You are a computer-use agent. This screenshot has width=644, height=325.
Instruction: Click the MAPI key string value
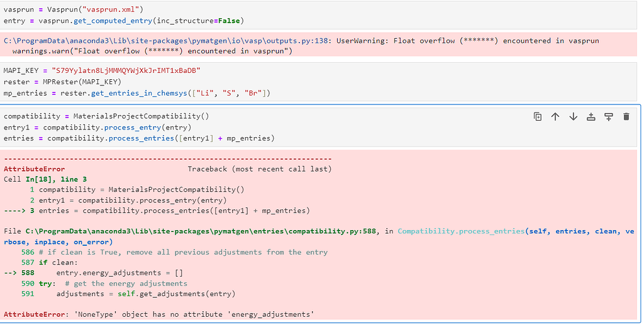(126, 70)
